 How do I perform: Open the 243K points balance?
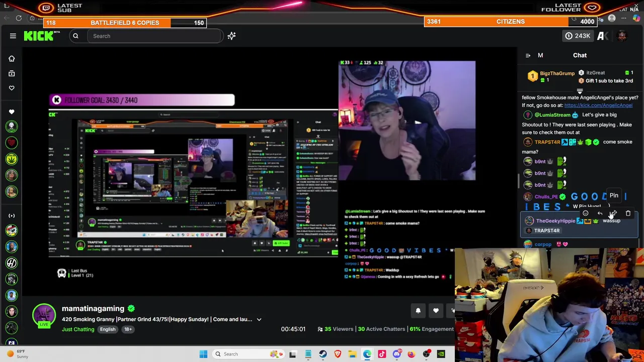tap(577, 36)
